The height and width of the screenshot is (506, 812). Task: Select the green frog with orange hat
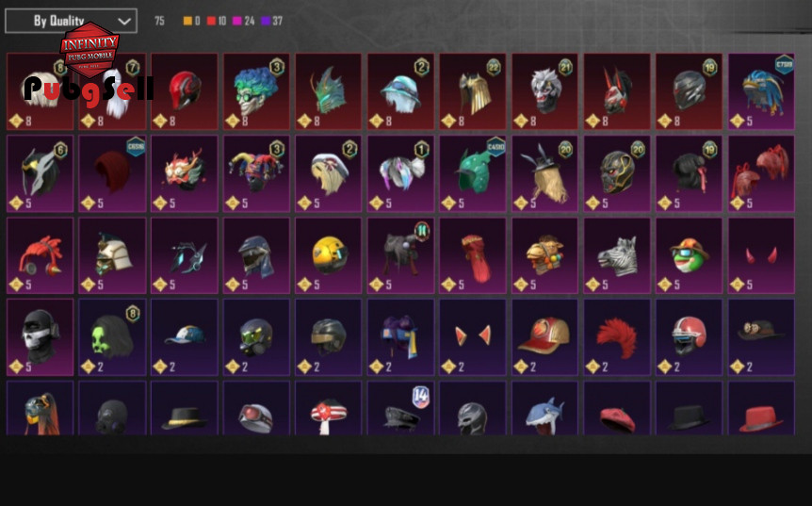tap(689, 255)
